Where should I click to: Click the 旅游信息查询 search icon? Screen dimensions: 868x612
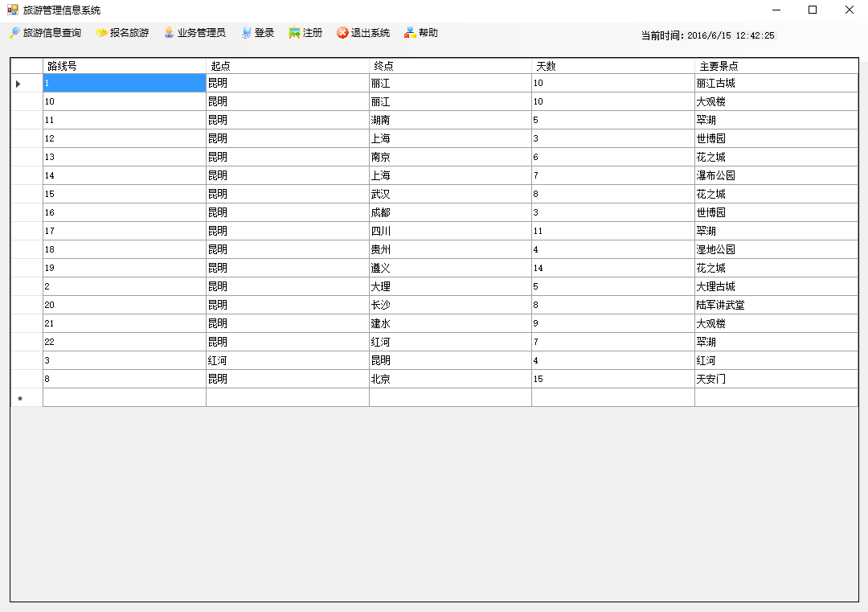(x=14, y=33)
